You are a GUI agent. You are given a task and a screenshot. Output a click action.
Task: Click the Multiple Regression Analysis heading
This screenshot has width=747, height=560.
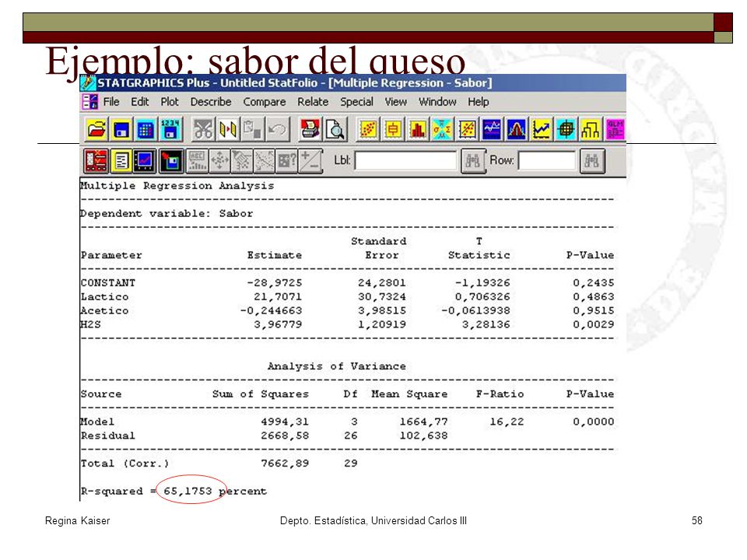click(177, 186)
